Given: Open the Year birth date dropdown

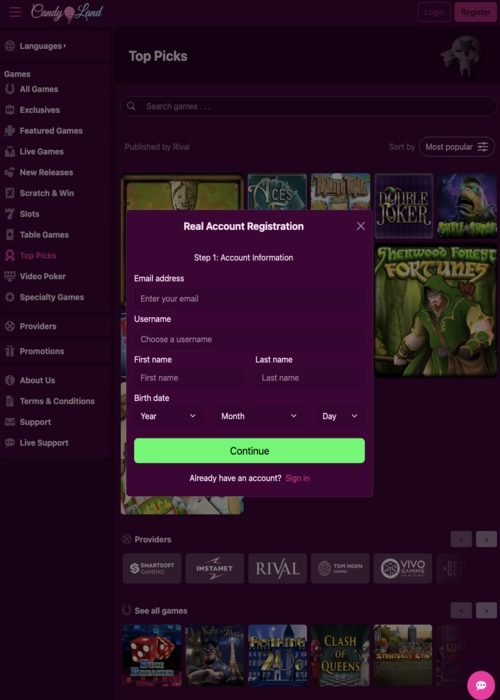Looking at the screenshot, I should point(168,416).
